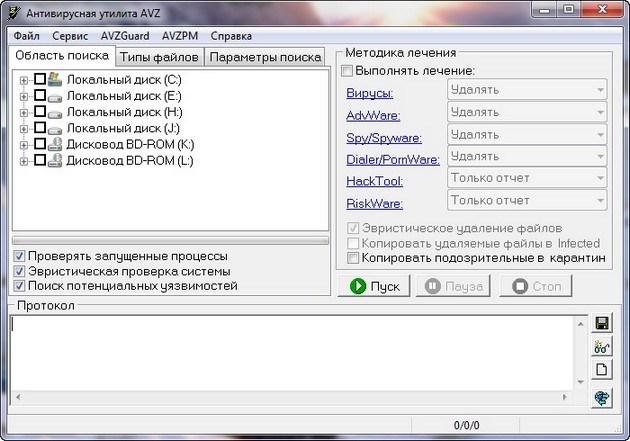Click the Windows drive icon for disk C:

tap(55, 79)
